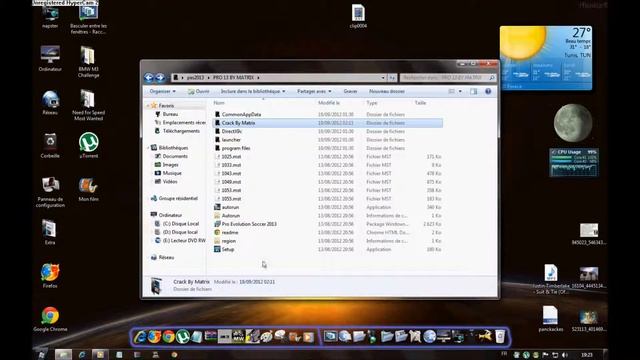The image size is (640, 360).
Task: Open address bar history dropdown arrow
Action: (x=383, y=78)
